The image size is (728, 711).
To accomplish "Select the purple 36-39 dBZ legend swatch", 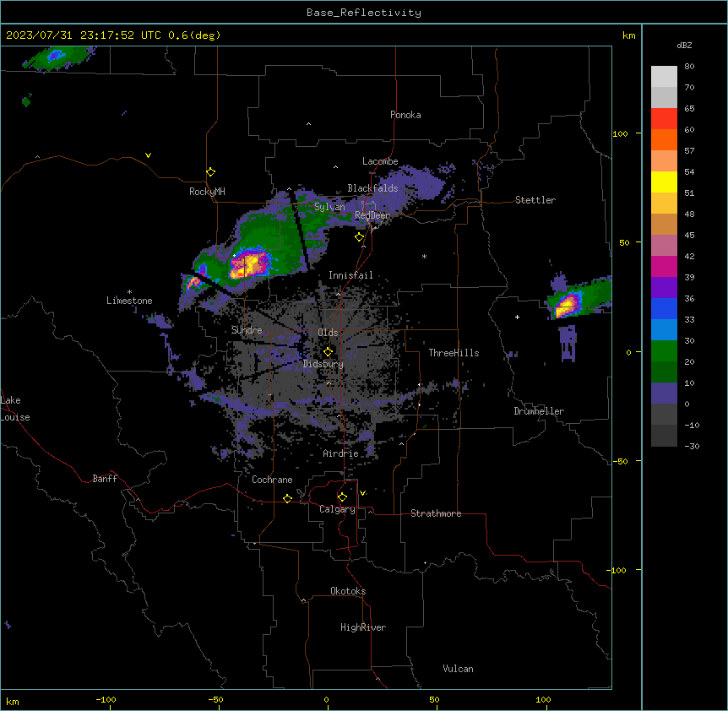I will click(664, 288).
